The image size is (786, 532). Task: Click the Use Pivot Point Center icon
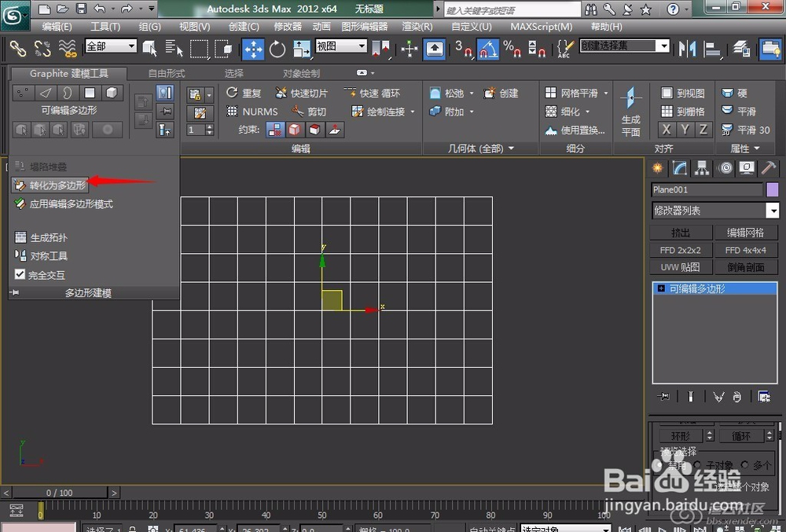(381, 49)
